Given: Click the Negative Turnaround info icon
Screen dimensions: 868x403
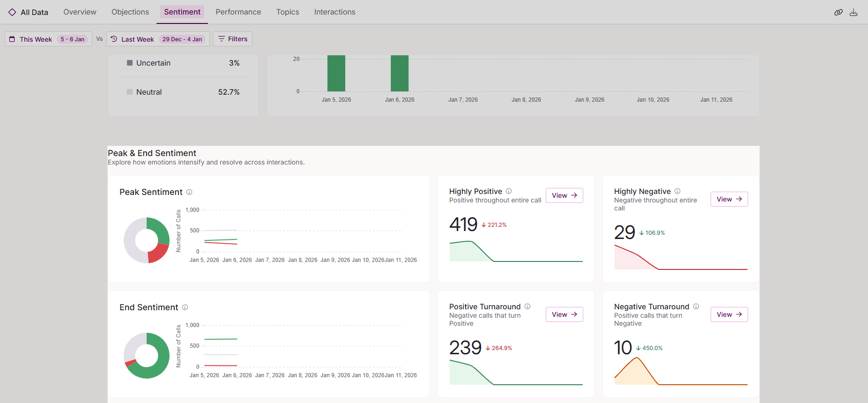Looking at the screenshot, I should [696, 306].
